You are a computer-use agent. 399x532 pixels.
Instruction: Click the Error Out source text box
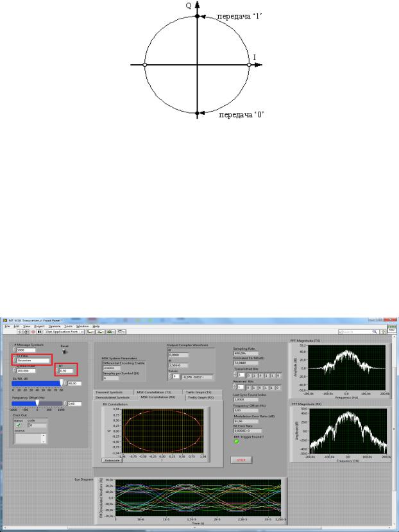28,438
